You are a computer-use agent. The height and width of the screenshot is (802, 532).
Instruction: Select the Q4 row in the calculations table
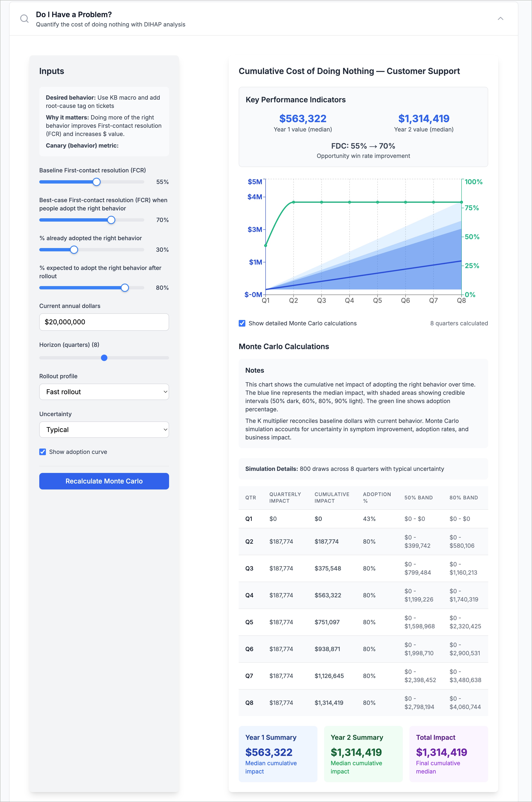363,595
